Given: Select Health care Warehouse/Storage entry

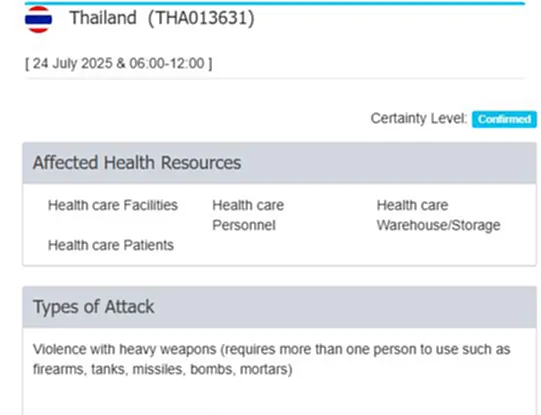Looking at the screenshot, I should coord(438,215).
